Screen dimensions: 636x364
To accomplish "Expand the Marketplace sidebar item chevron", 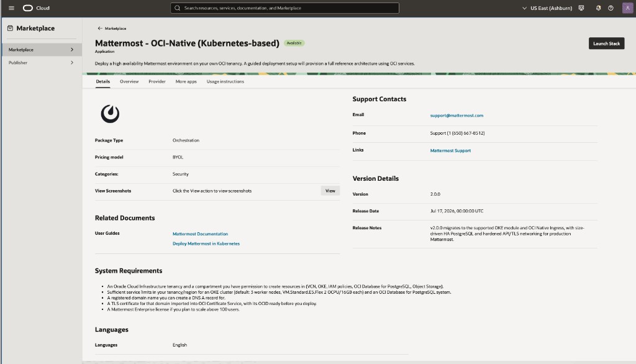I will [x=72, y=50].
